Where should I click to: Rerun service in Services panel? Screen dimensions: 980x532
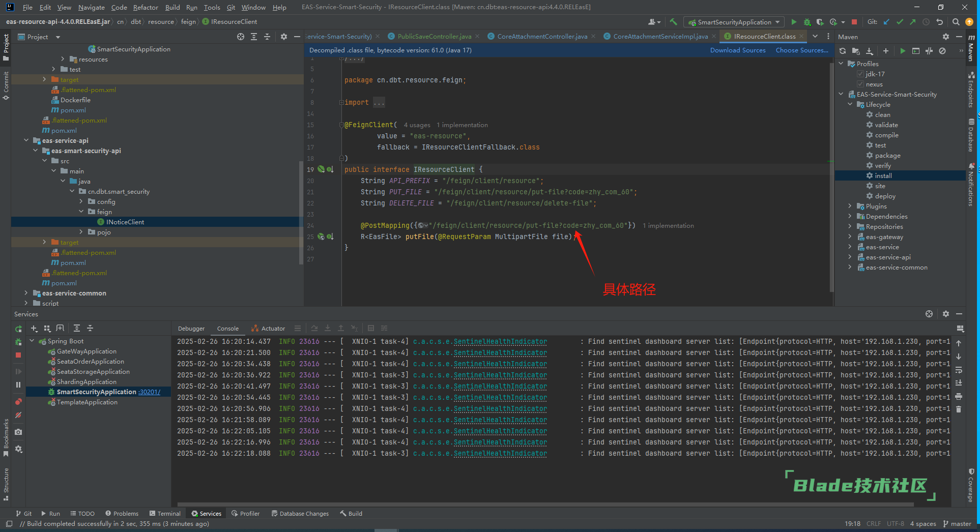[18, 329]
